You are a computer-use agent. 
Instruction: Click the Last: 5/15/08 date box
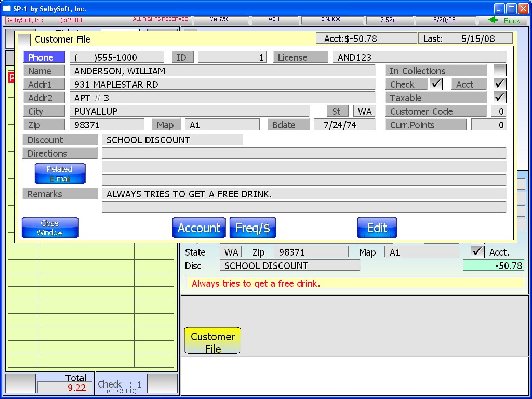pyautogui.click(x=465, y=38)
